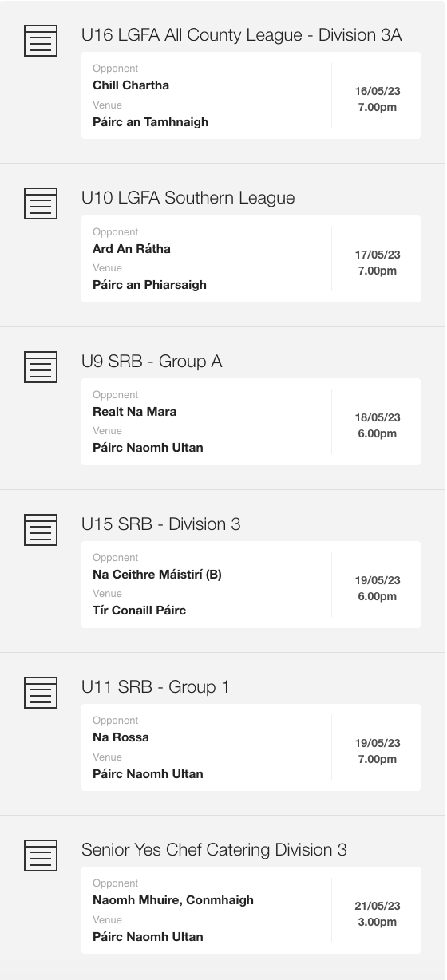447x980 pixels.
Task: Select the U9 SRB - Group A title
Action: point(152,362)
